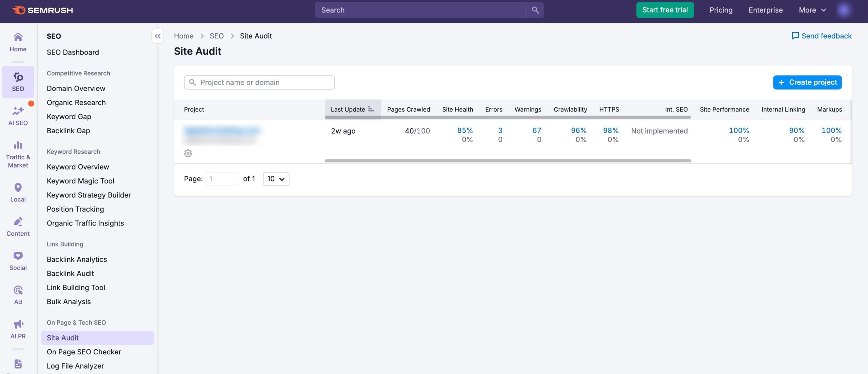Open the Home section in the icon sidebar

tap(18, 42)
